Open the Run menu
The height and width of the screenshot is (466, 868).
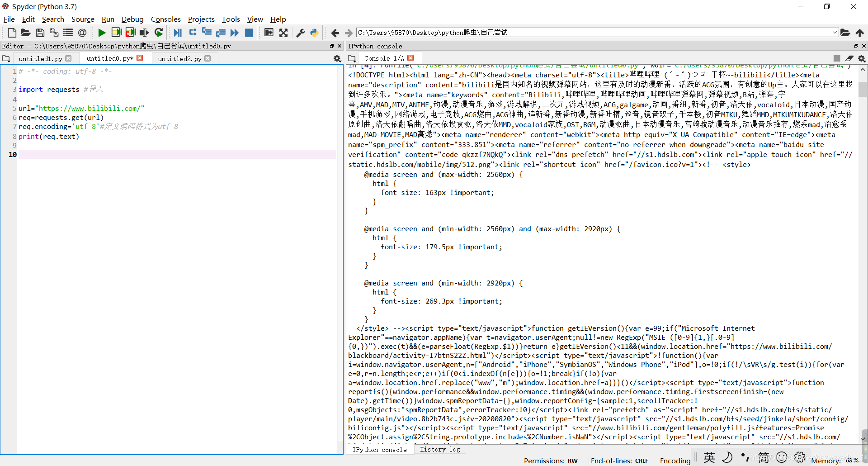pyautogui.click(x=108, y=19)
